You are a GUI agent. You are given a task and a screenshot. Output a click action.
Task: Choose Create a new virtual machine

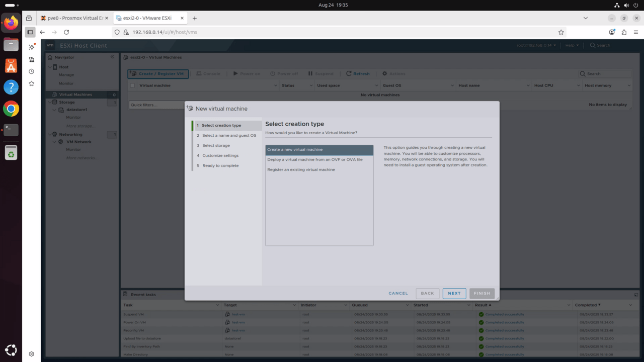[319, 149]
